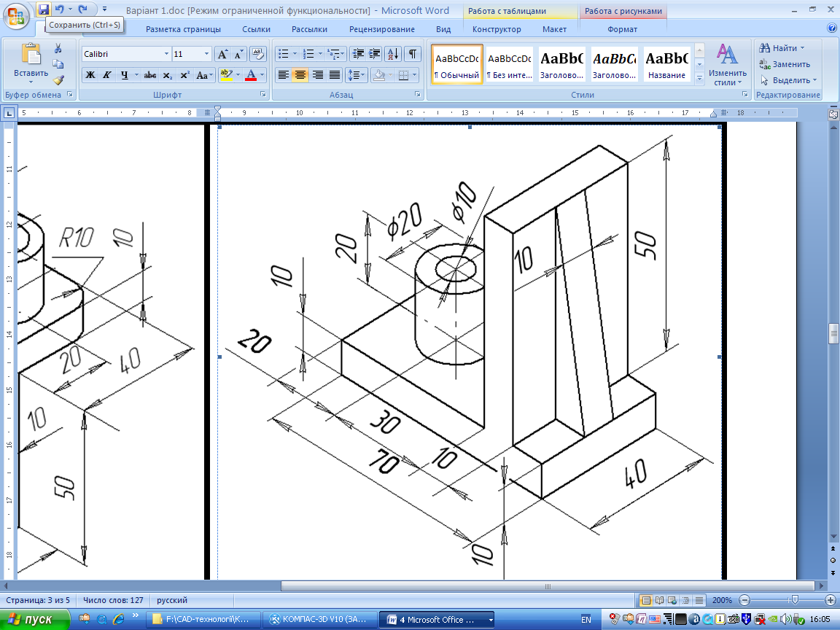This screenshot has height=630, width=840.
Task: Open Шрифт dialog launcher
Action: click(263, 94)
